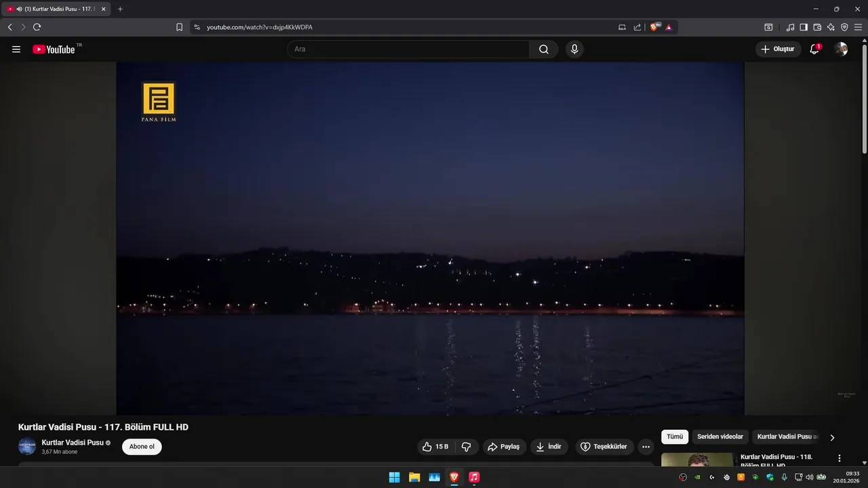Image resolution: width=868 pixels, height=488 pixels.
Task: Click the video title 117. Bölüm FULL HD
Action: 103,427
